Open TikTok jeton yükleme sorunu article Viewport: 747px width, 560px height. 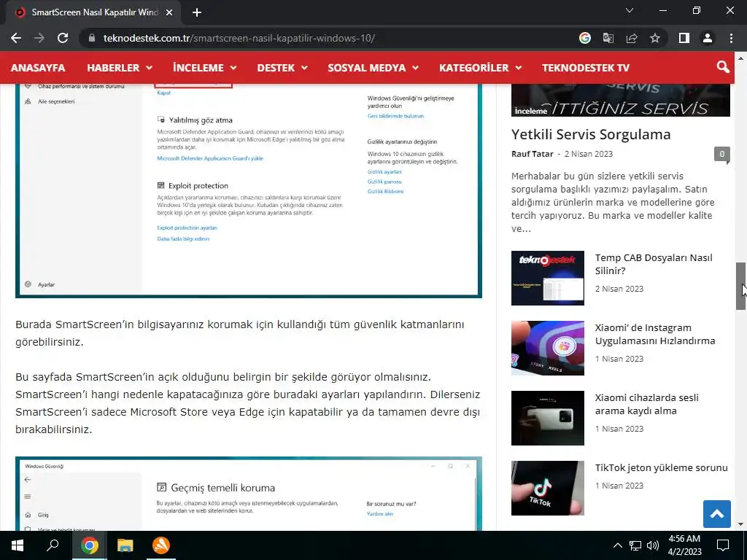pos(661,467)
